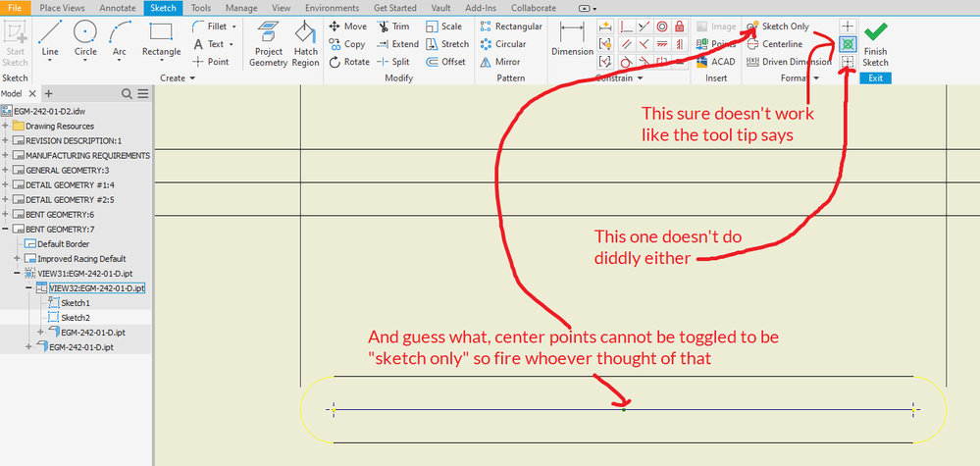The width and height of the screenshot is (980, 466).
Task: Click the Hatch Region tool
Action: point(306,43)
